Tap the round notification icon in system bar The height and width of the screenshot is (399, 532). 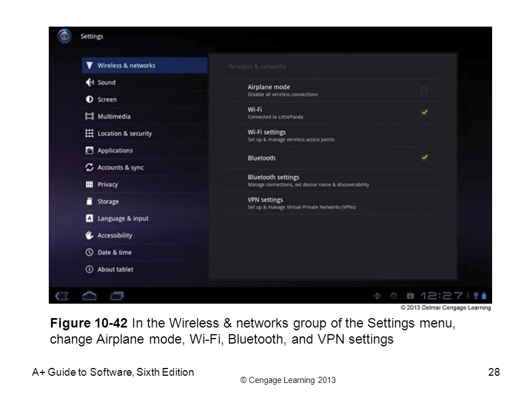[393, 296]
